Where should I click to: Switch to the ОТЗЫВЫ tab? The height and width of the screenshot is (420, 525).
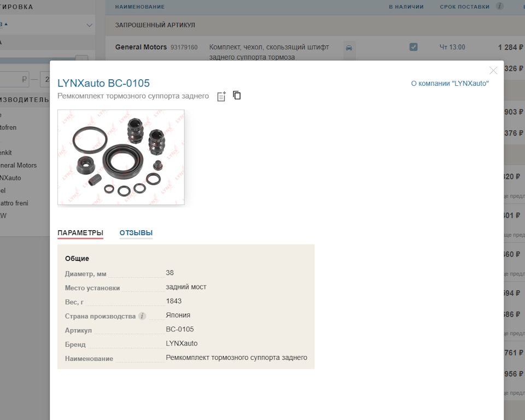click(x=136, y=233)
